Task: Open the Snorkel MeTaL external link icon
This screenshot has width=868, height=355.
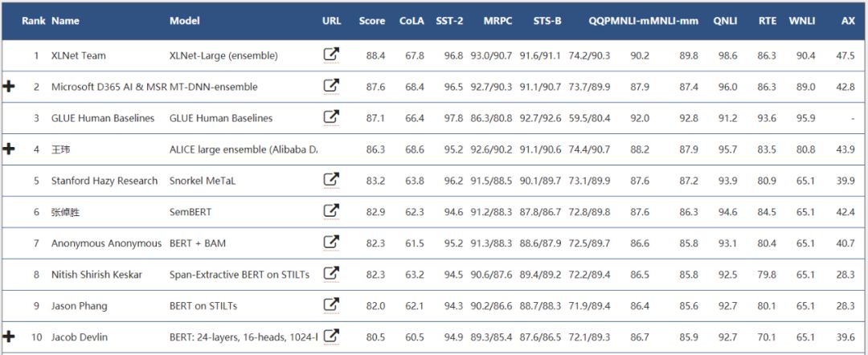Action: [x=331, y=180]
